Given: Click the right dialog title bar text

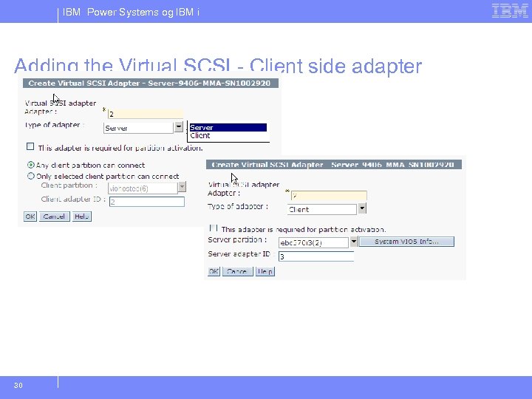Looking at the screenshot, I should coord(332,165).
